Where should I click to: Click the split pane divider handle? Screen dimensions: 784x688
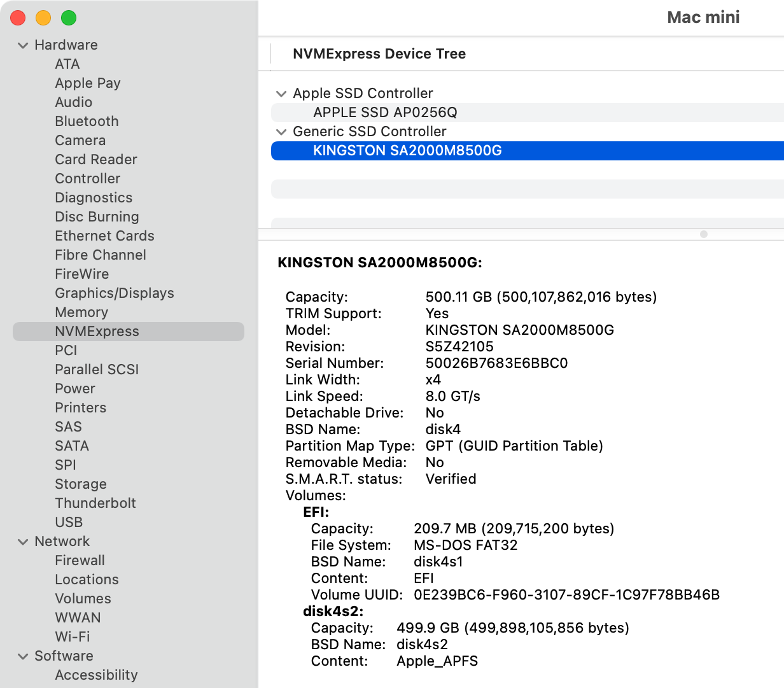[x=703, y=234]
